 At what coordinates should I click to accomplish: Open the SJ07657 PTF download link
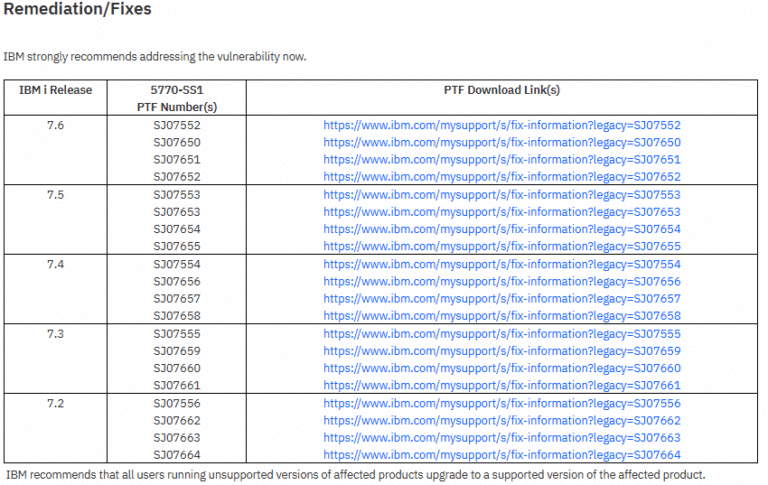click(x=502, y=299)
